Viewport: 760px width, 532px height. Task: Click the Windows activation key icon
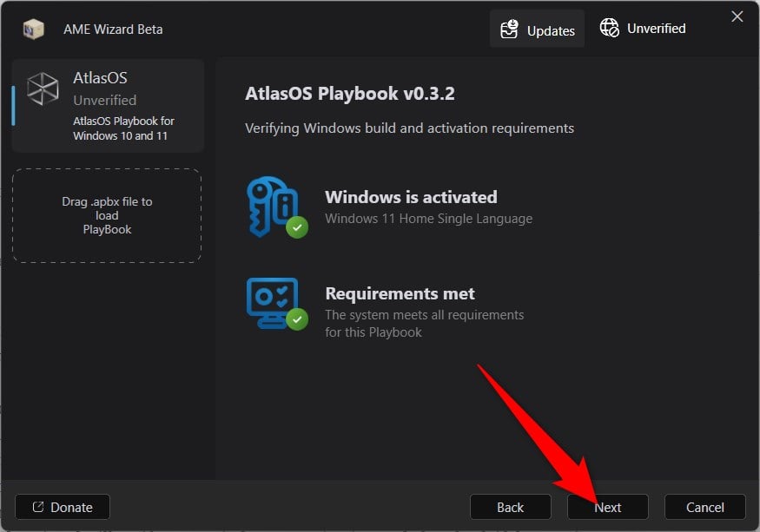(273, 206)
